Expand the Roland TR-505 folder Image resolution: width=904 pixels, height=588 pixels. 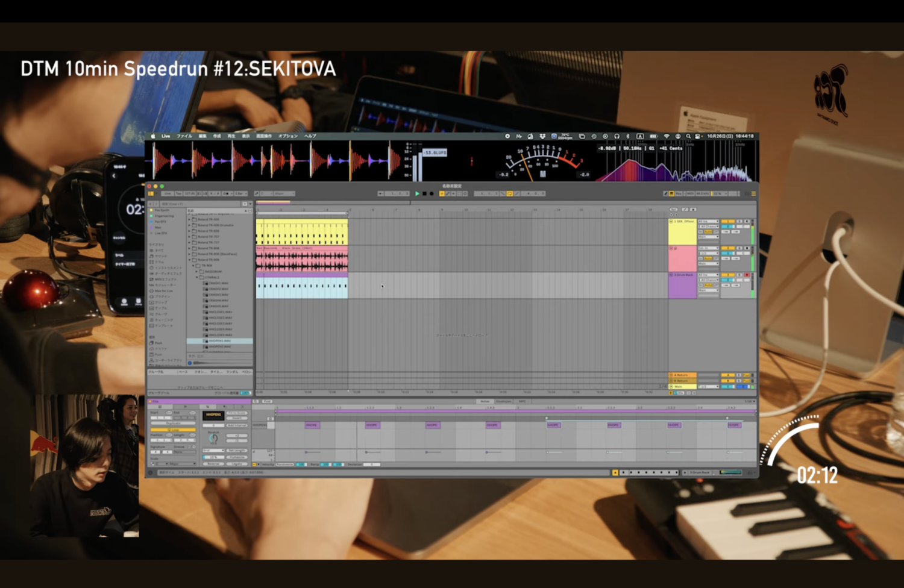coord(189,219)
